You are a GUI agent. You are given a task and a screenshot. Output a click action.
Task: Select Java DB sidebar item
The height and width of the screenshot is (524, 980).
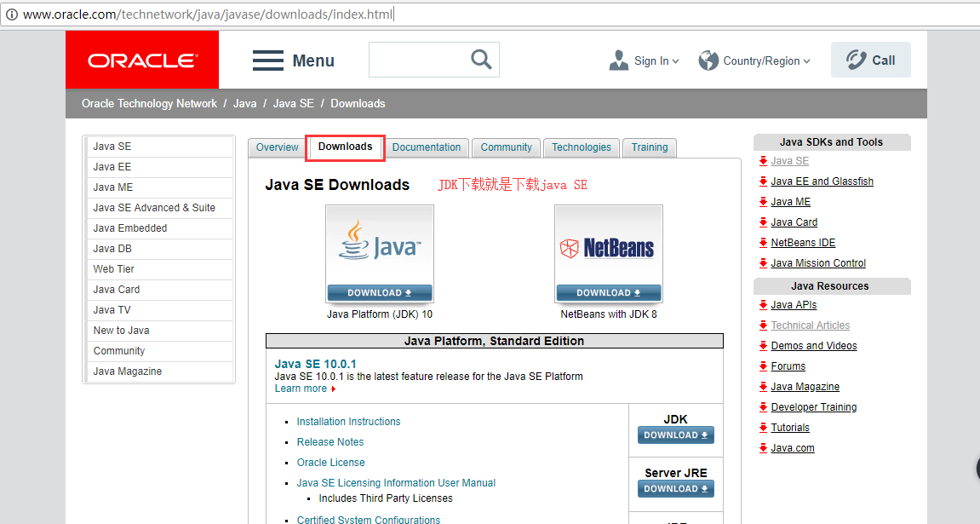pyautogui.click(x=159, y=249)
